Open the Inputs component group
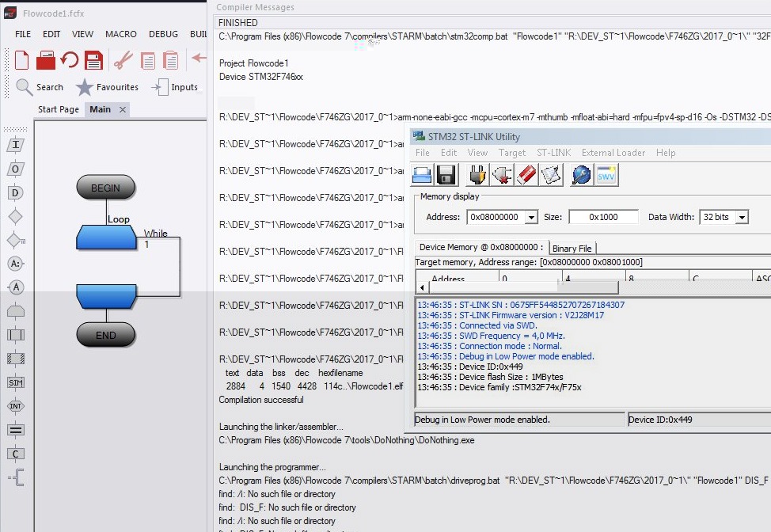This screenshot has height=532, width=771. point(175,87)
